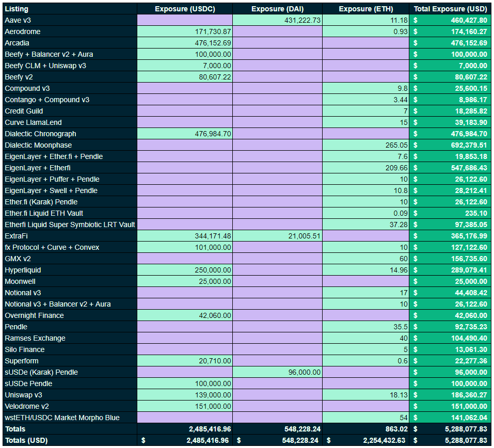Click the Totals row label
This screenshot has width=494, height=448.
click(70, 428)
